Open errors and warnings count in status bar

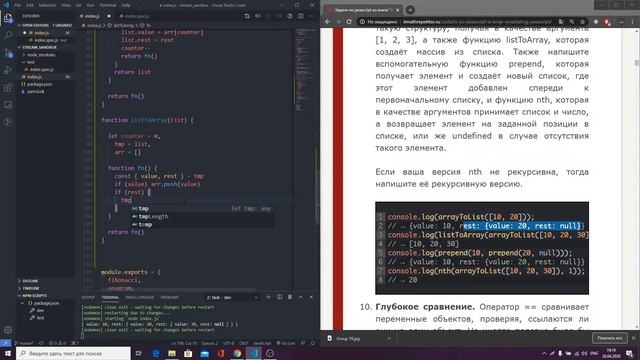(x=57, y=343)
